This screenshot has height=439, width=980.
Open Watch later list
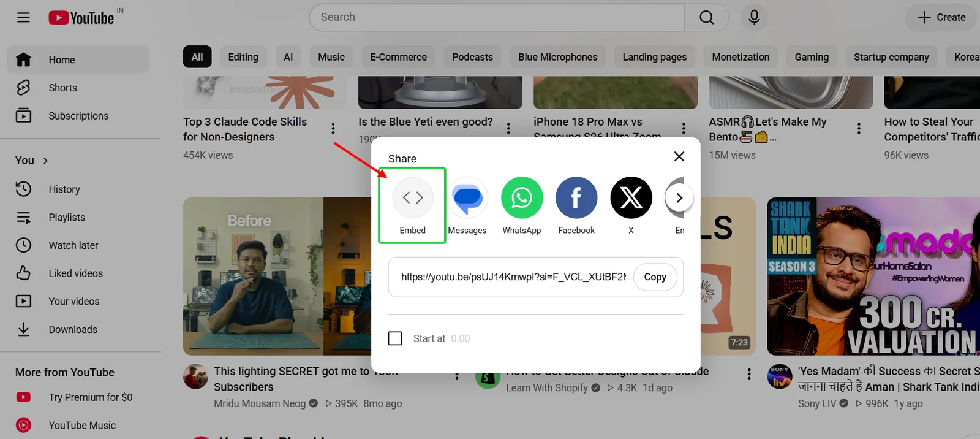[78, 245]
